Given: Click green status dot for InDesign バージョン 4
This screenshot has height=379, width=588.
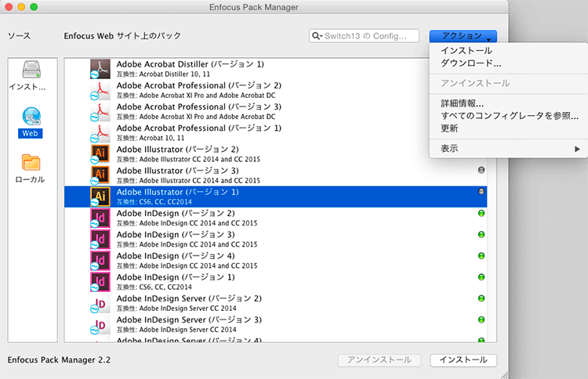Looking at the screenshot, I should (x=481, y=256).
